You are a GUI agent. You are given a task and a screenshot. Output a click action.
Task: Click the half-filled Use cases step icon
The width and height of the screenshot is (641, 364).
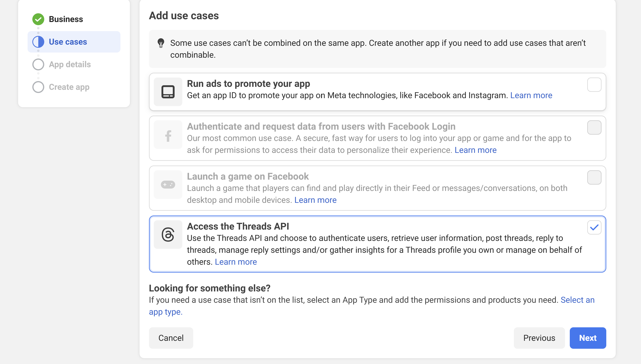pyautogui.click(x=38, y=42)
